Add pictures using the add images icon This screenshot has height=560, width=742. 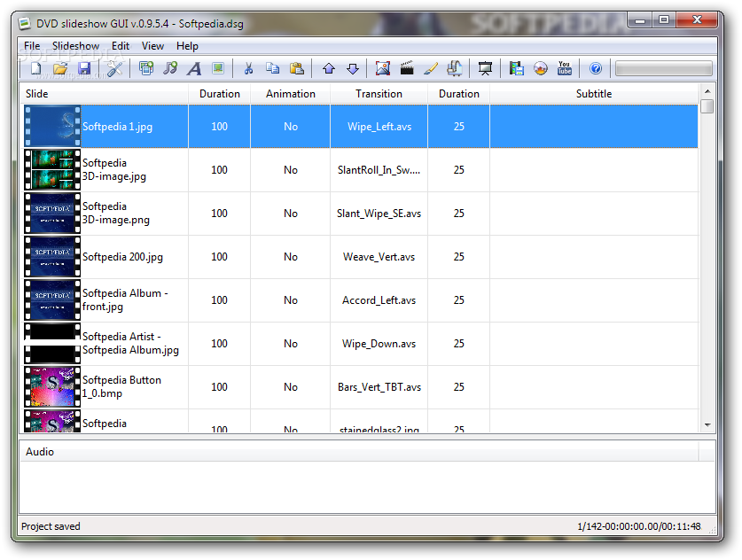[x=146, y=68]
